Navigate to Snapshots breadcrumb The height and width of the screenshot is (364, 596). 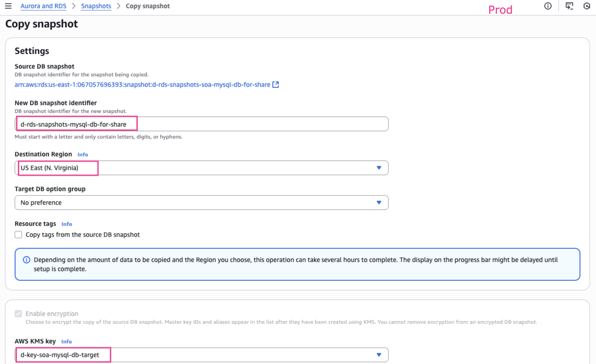[96, 6]
